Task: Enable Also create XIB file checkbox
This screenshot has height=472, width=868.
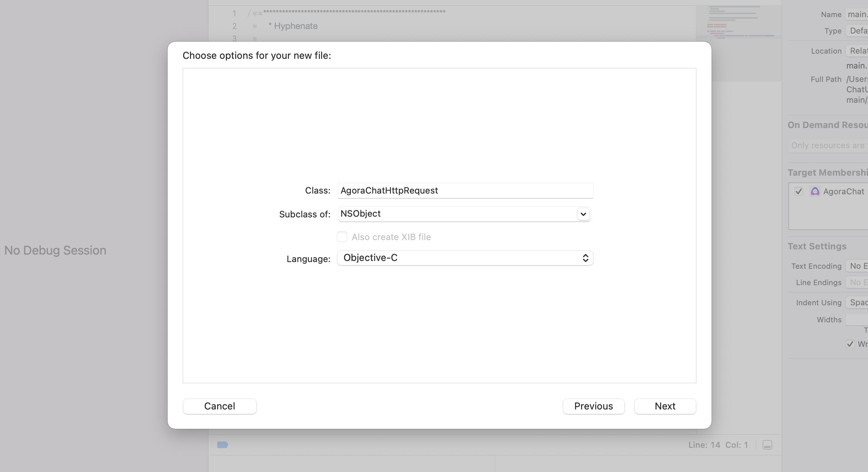Action: 342,237
